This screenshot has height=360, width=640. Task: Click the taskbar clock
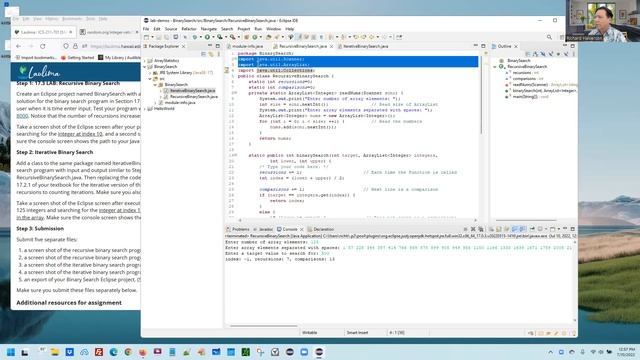(626, 352)
